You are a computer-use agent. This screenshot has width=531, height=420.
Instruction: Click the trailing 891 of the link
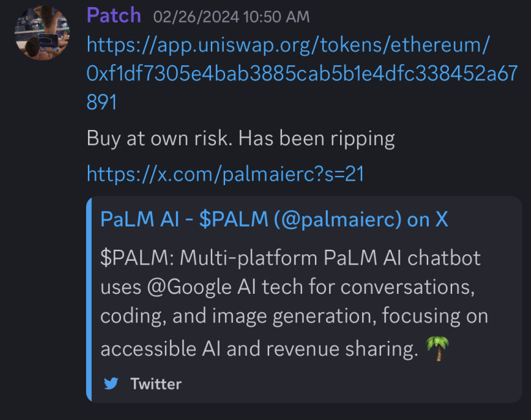pyautogui.click(x=102, y=102)
